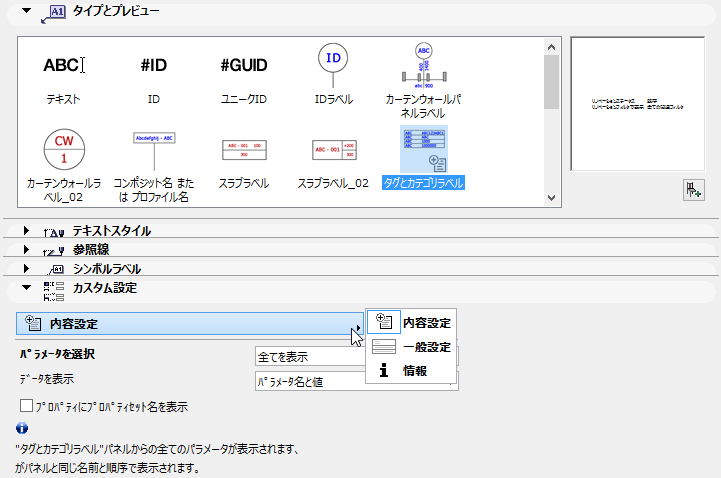The width and height of the screenshot is (721, 478).
Task: Click scroll down arrow of label list
Action: (x=551, y=198)
